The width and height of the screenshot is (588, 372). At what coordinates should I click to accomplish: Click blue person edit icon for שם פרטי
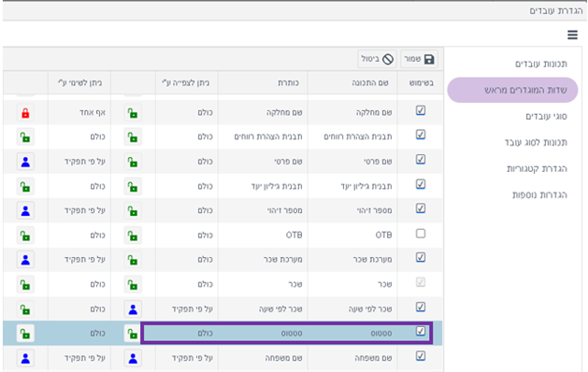[25, 162]
